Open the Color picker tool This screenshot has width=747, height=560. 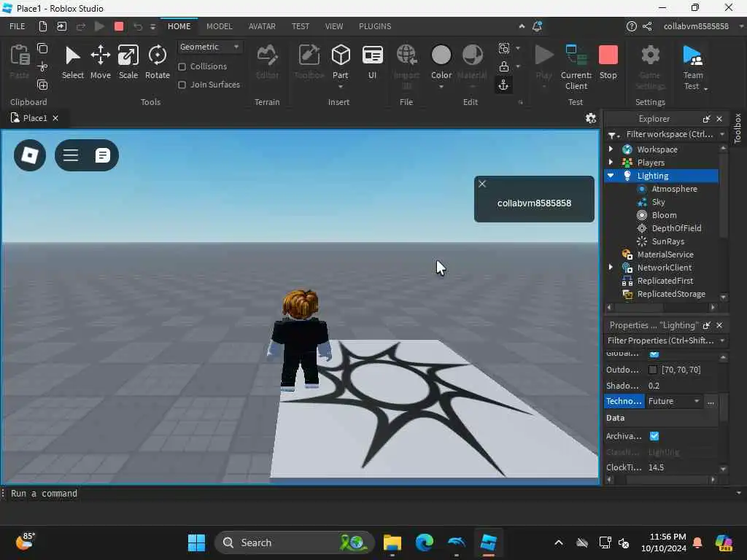point(441,61)
